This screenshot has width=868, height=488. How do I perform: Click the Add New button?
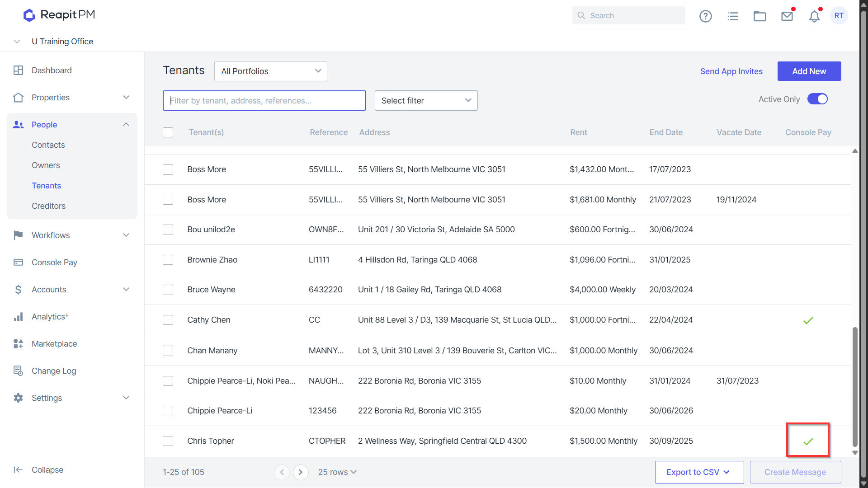point(809,71)
